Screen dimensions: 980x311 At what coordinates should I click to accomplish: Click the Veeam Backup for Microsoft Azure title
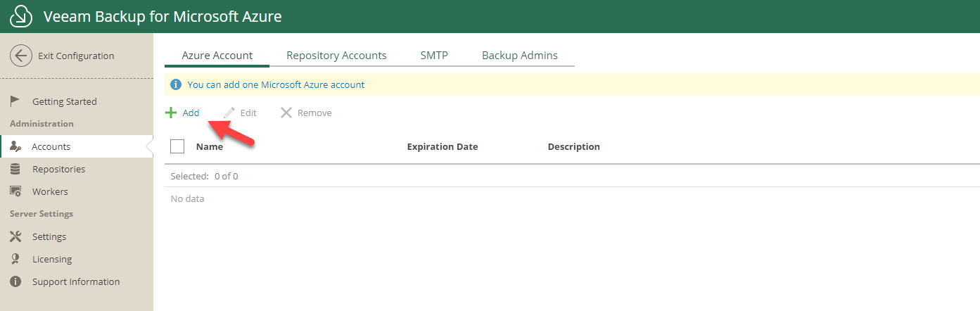pyautogui.click(x=163, y=16)
